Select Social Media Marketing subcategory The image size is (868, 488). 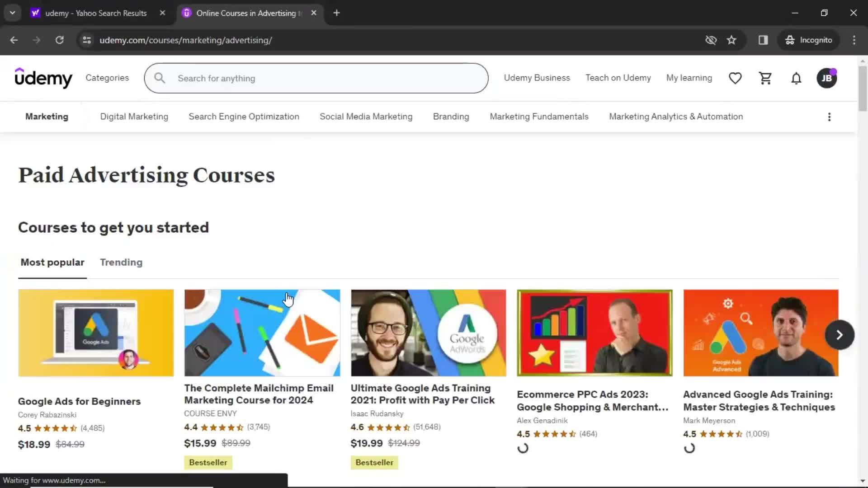coord(366,116)
